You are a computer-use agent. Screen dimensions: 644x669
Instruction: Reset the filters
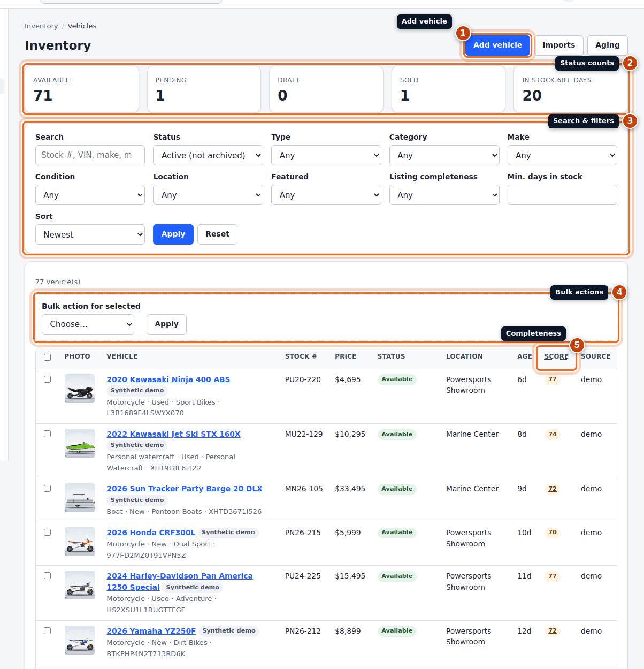[217, 234]
